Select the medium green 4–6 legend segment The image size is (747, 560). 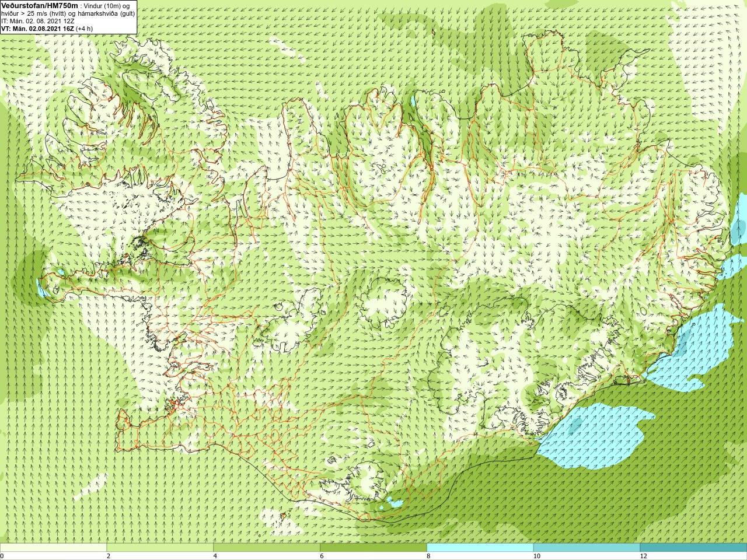click(x=267, y=548)
